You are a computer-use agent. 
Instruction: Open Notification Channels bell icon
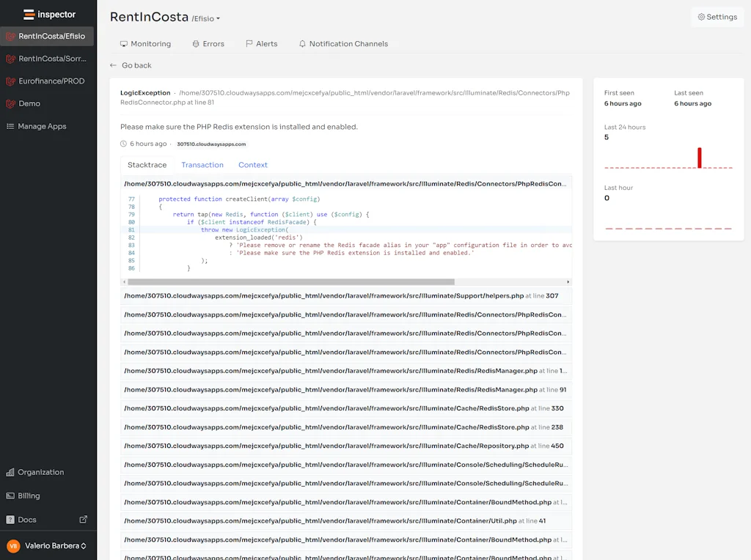302,43
